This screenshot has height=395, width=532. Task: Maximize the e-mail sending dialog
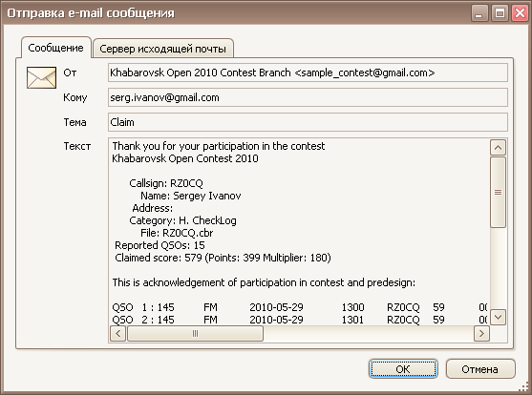click(500, 13)
